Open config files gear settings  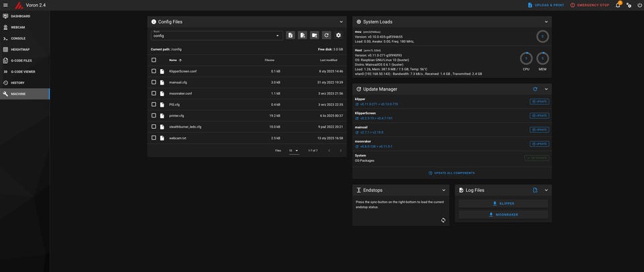point(338,36)
